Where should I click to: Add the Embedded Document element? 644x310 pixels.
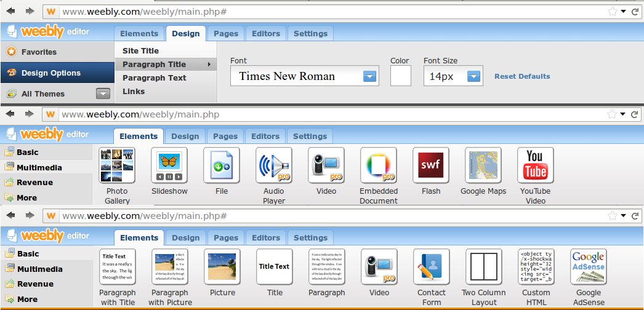coord(379,165)
